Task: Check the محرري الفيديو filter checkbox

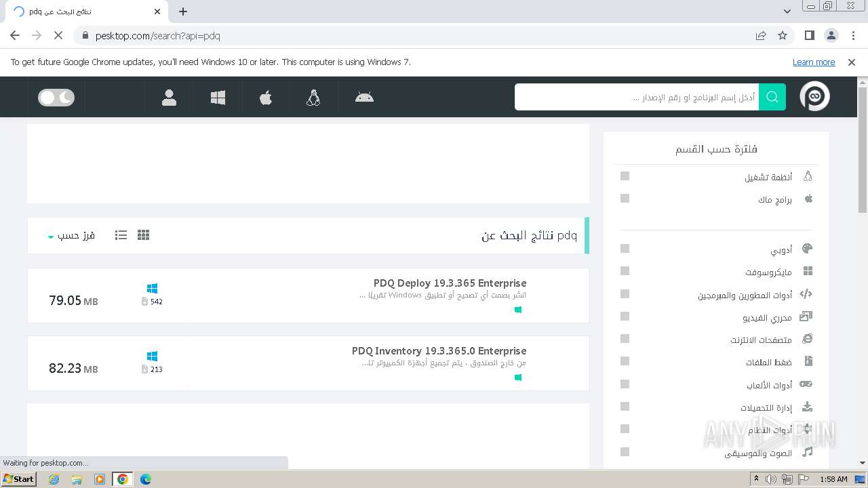Action: pos(625,317)
